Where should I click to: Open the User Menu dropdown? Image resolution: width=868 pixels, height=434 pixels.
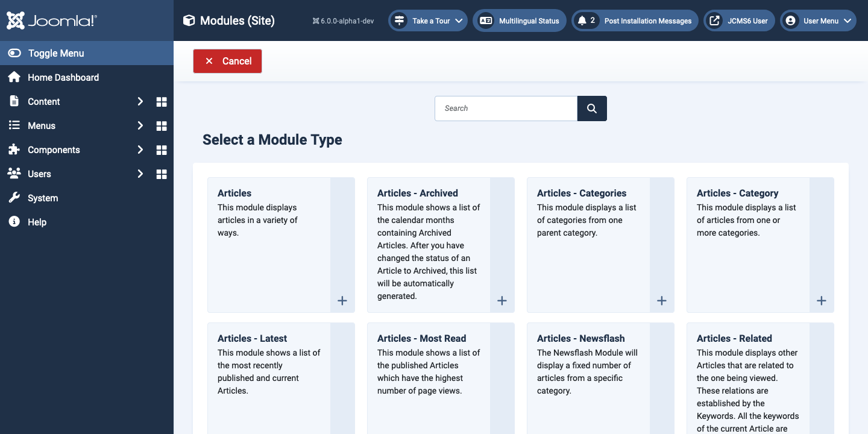[x=818, y=20]
